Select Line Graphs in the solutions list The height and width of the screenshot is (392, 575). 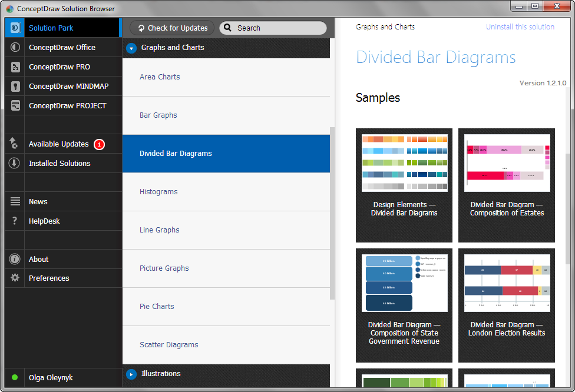click(226, 230)
